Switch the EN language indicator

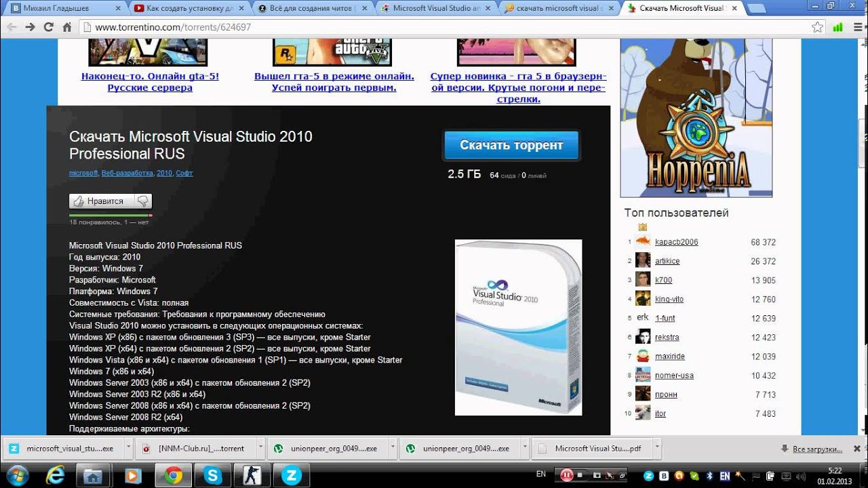click(540, 474)
